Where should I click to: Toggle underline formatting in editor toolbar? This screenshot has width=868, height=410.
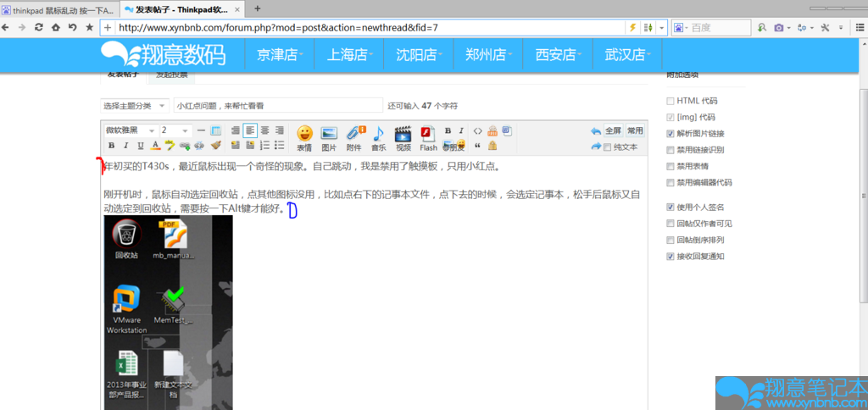(x=141, y=146)
